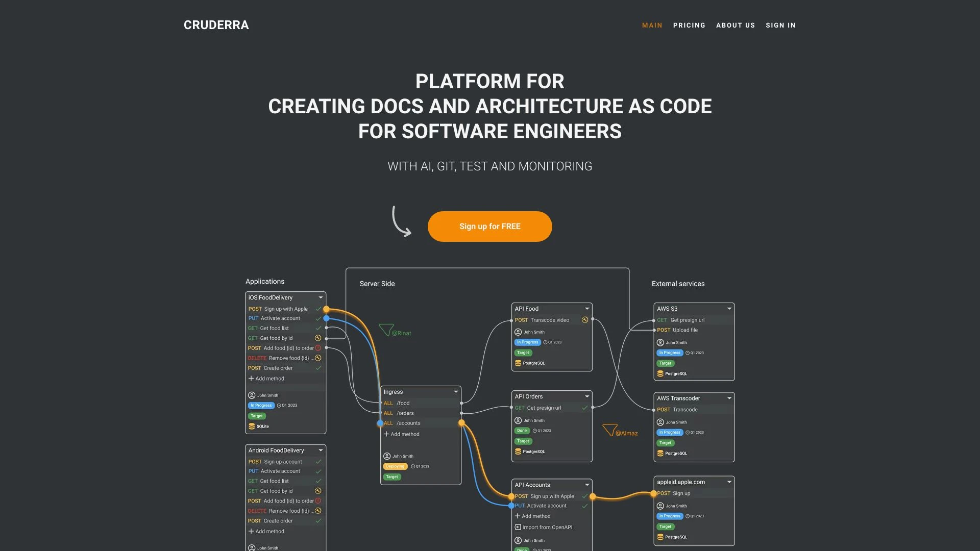Click the Sign up for FREE button

(489, 226)
